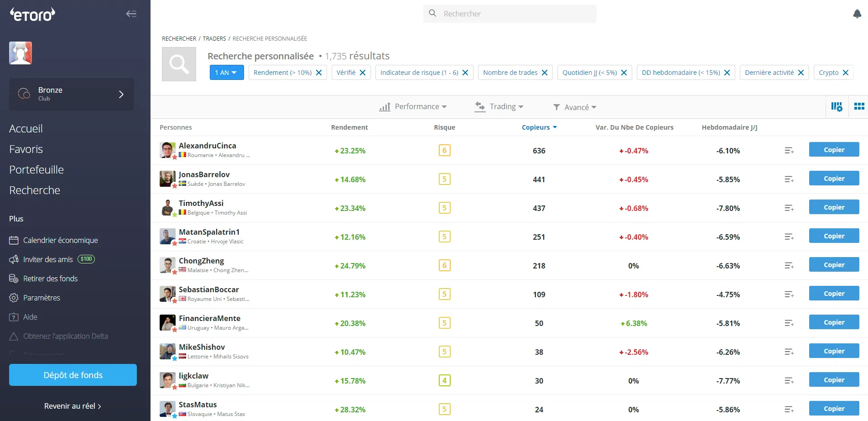Go to Accueil
The width and height of the screenshot is (868, 421).
click(26, 129)
